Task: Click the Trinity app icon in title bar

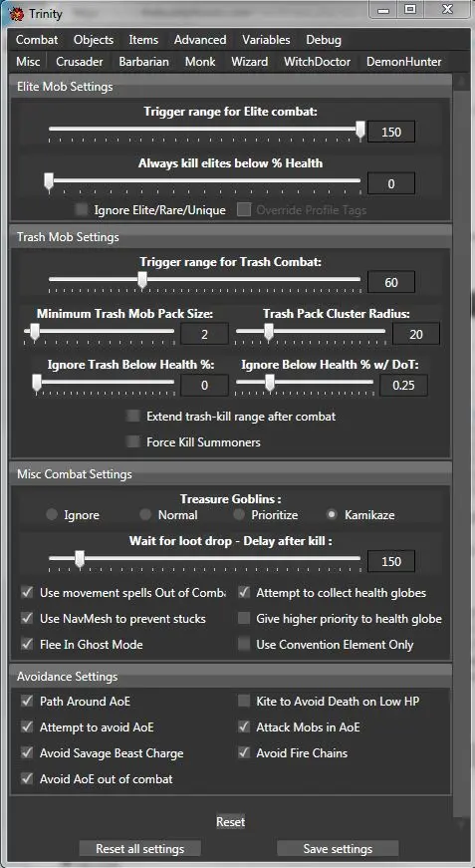Action: (x=17, y=13)
